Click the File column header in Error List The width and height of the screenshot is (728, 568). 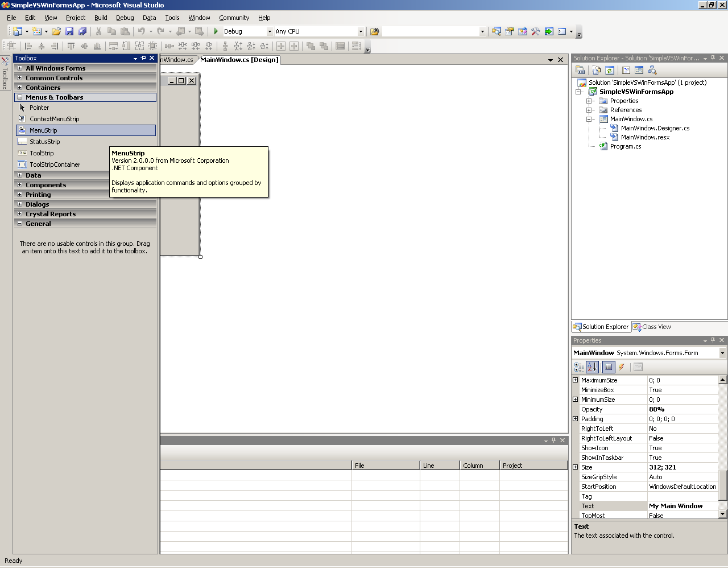coord(386,466)
